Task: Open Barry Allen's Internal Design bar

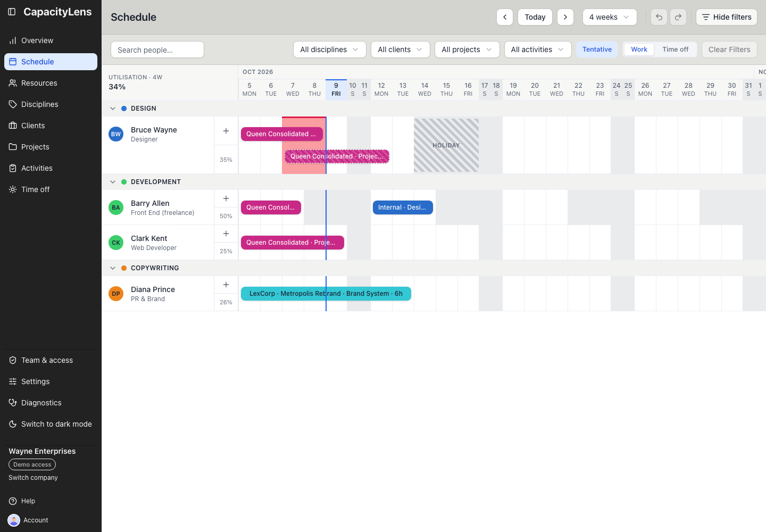Action: tap(403, 207)
